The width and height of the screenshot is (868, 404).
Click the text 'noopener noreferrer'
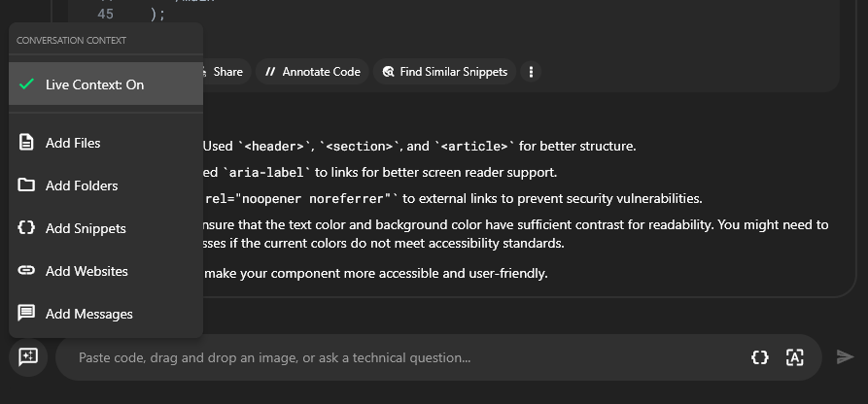[313, 198]
